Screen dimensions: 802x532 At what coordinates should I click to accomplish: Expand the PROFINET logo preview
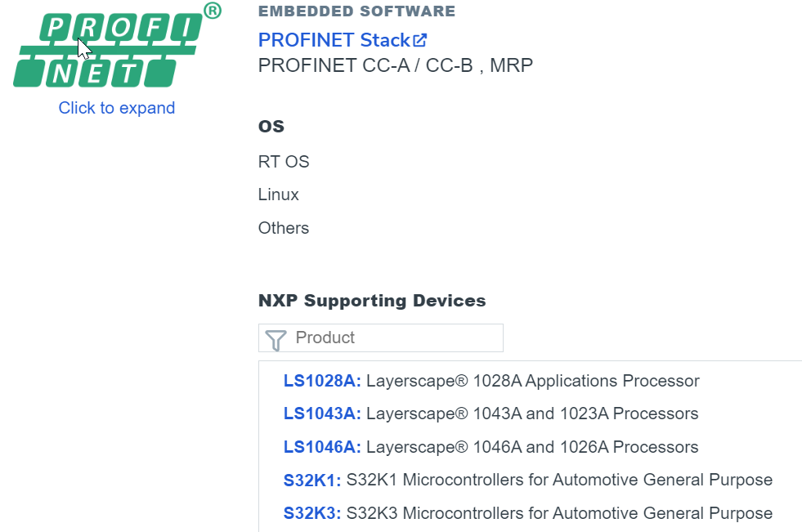tap(116, 107)
